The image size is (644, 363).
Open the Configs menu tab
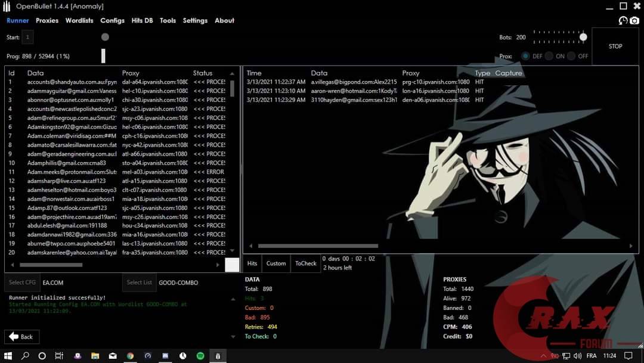[x=112, y=20]
